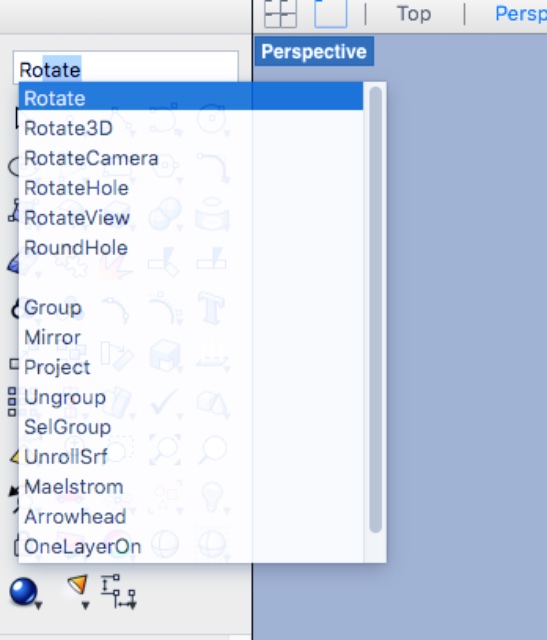Select UnrollSrf from the list
Viewport: 547px width, 640px height.
coord(191,456)
